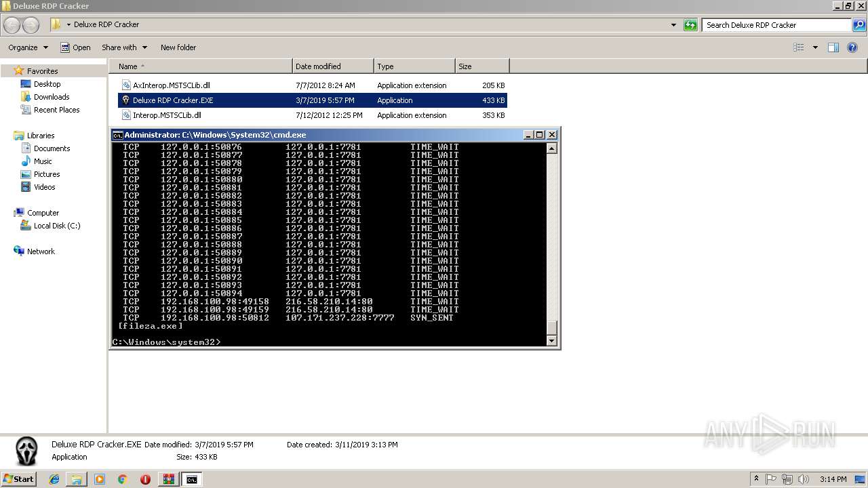Click the search magnifier icon
This screenshot has height=488, width=868.
tap(859, 25)
